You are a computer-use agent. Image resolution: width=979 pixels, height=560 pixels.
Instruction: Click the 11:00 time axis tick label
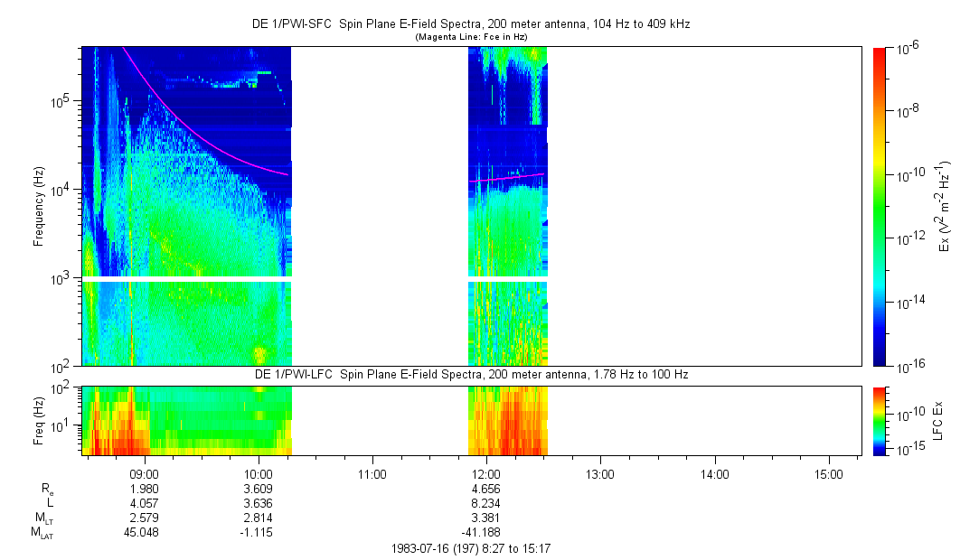372,473
